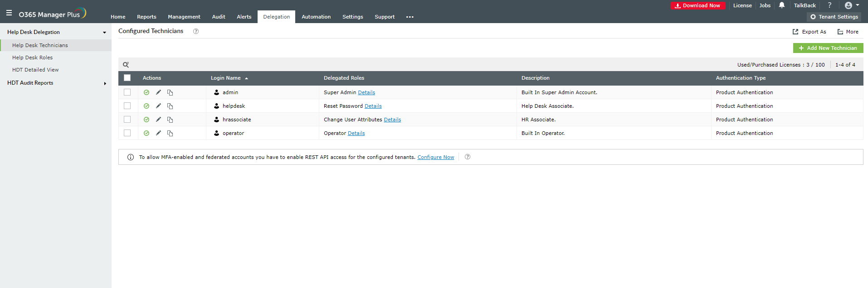Click the edit pencil icon for helpdesk
The width and height of the screenshot is (868, 288).
(158, 106)
